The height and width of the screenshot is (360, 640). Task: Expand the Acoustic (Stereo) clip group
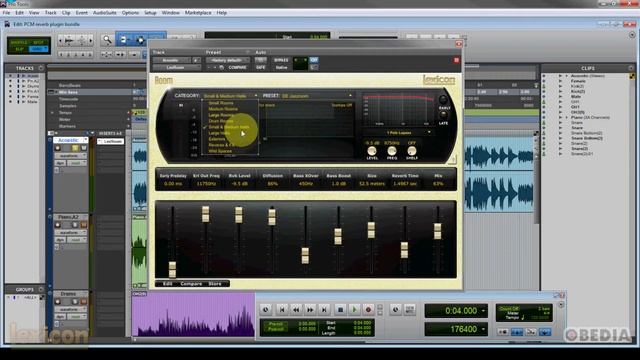click(x=566, y=76)
